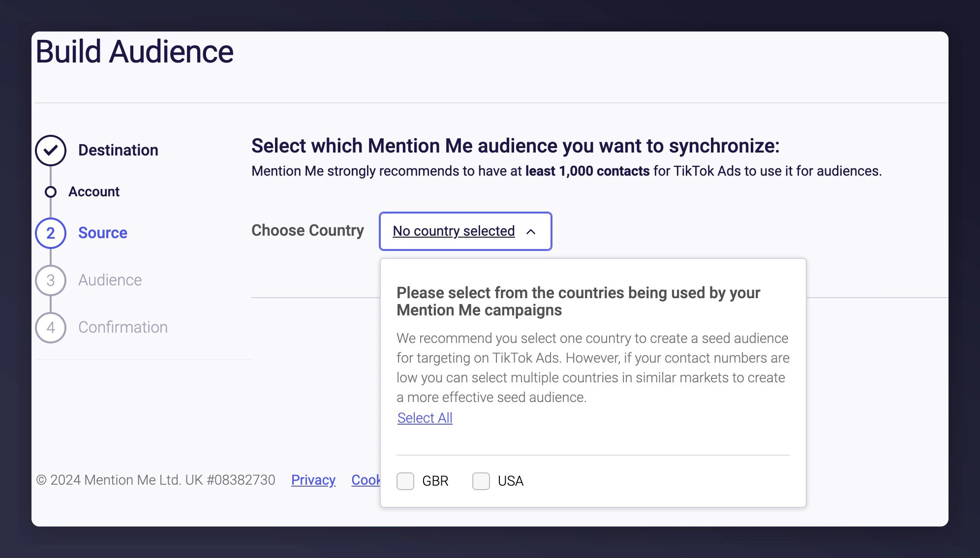Image resolution: width=980 pixels, height=558 pixels.
Task: Click the Destination step checkmark icon
Action: coord(51,151)
